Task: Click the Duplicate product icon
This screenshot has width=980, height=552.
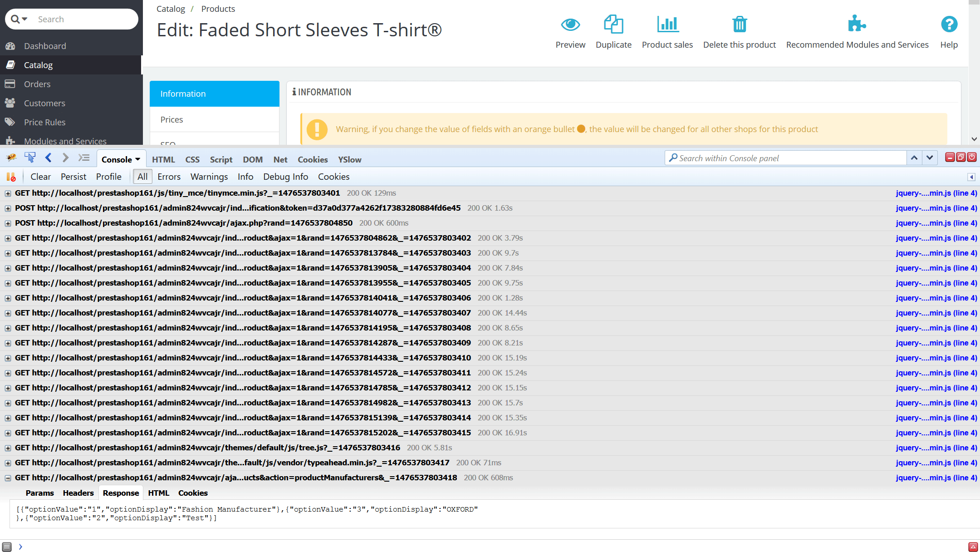Action: (613, 24)
